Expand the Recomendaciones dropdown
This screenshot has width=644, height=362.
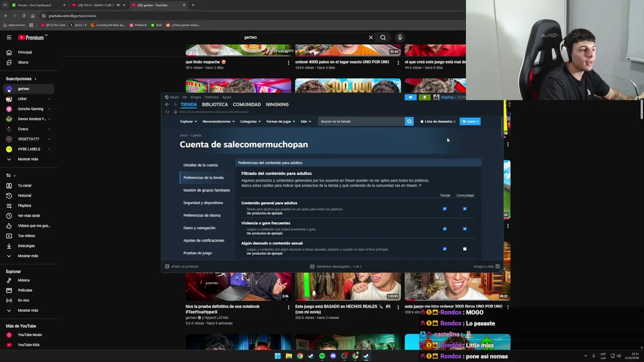[218, 121]
